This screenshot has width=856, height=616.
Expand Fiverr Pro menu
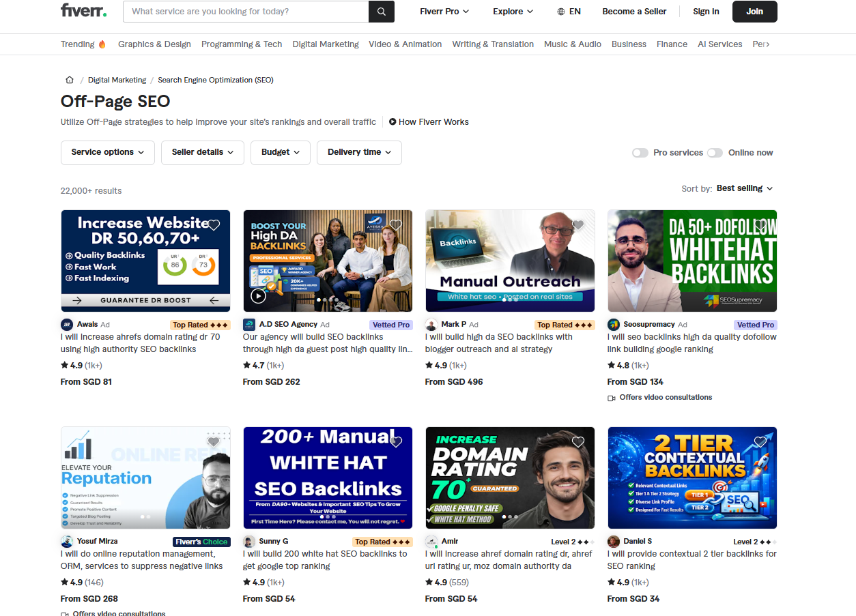[x=444, y=12]
